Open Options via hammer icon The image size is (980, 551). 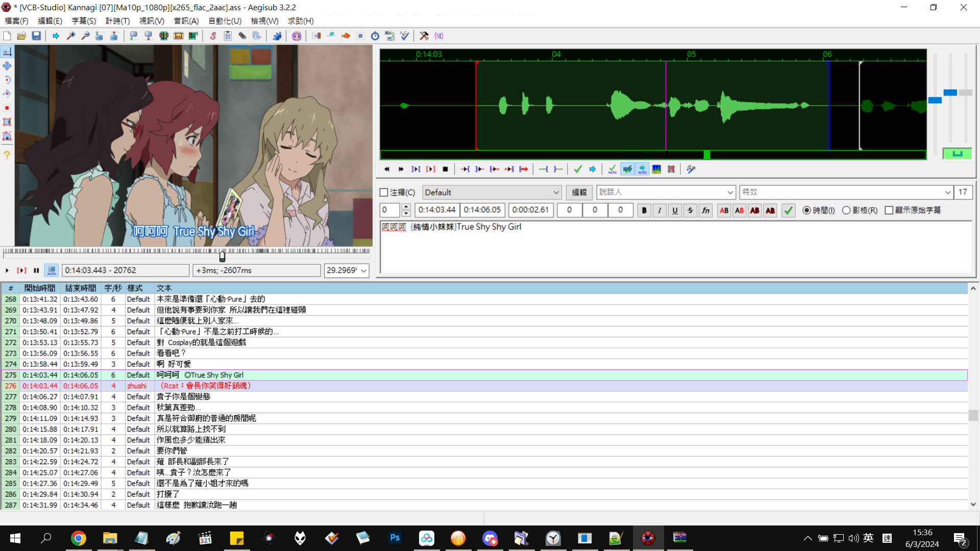[424, 36]
